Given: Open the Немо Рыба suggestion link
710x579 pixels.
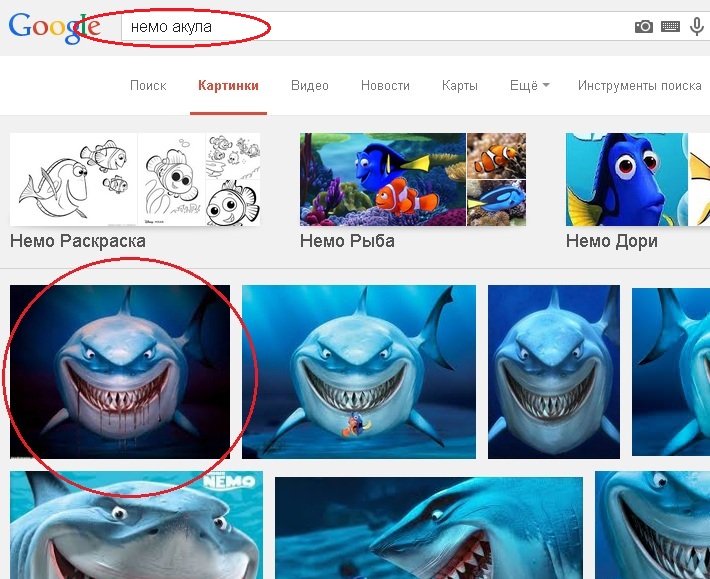Looking at the screenshot, I should pyautogui.click(x=347, y=241).
